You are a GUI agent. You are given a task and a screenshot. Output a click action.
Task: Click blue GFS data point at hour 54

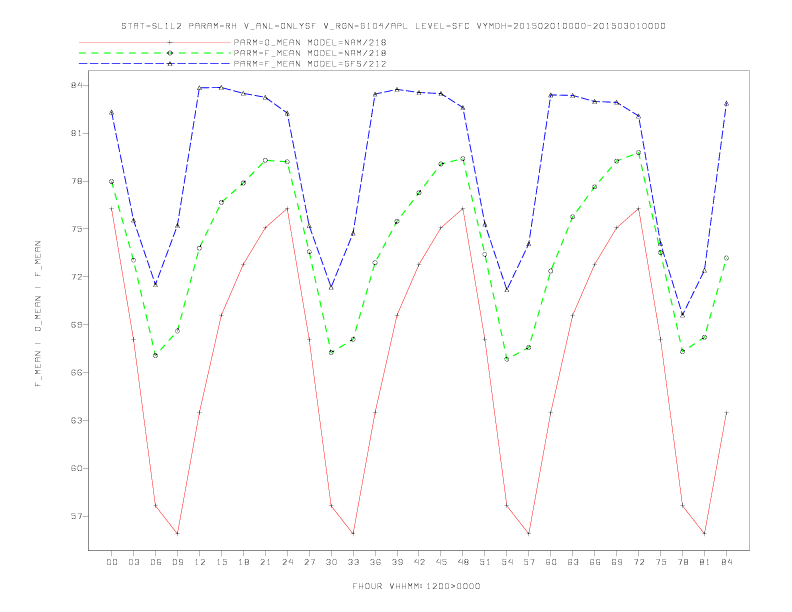[507, 290]
